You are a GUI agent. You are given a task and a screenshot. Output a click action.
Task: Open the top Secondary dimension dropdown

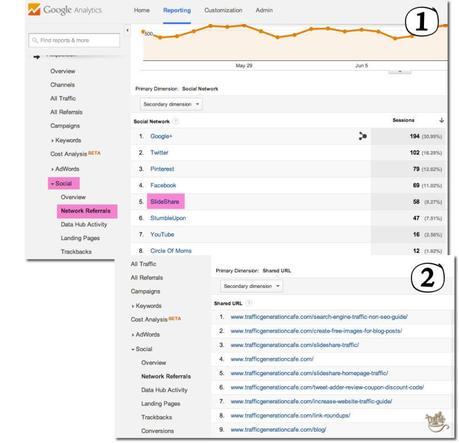coord(171,104)
